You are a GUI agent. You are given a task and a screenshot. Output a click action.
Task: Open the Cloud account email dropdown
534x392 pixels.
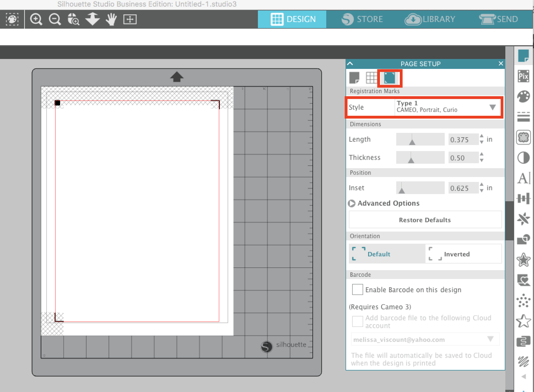click(425, 339)
